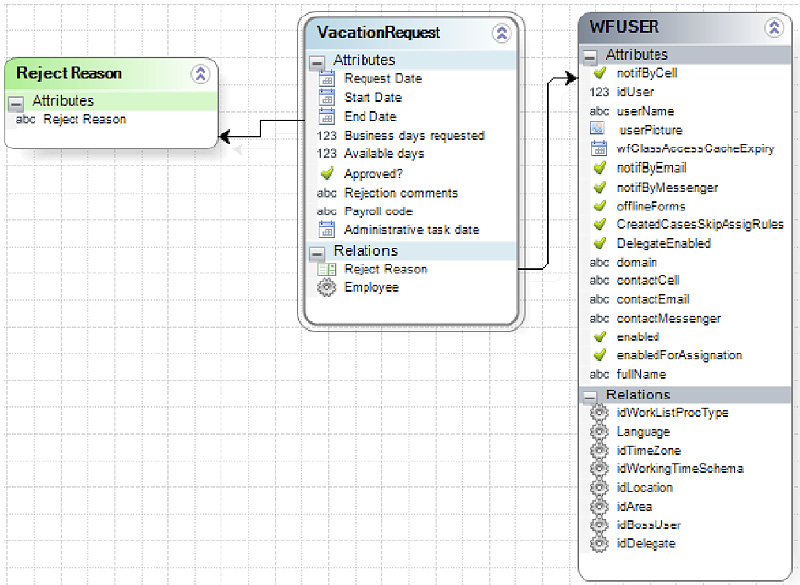The width and height of the screenshot is (800, 585).
Task: Click the offlineForms checkmark icon
Action: [600, 206]
